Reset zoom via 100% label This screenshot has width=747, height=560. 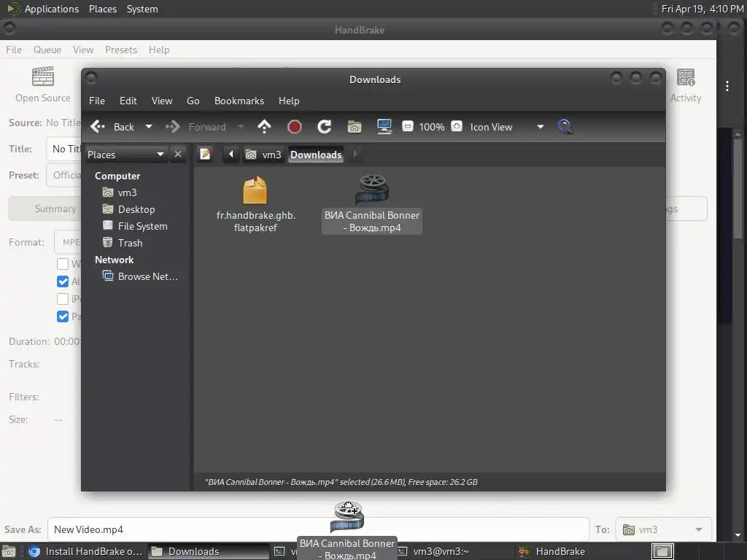[432, 127]
